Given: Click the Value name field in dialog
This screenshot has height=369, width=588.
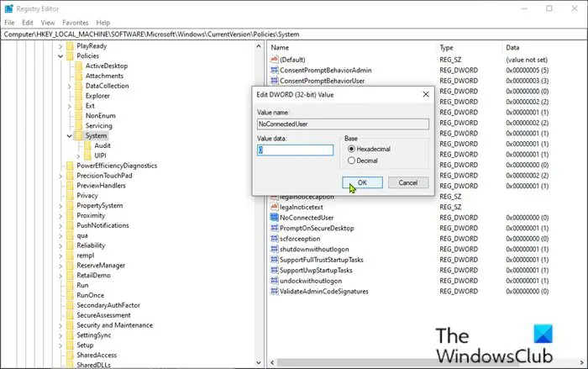Looking at the screenshot, I should (343, 124).
